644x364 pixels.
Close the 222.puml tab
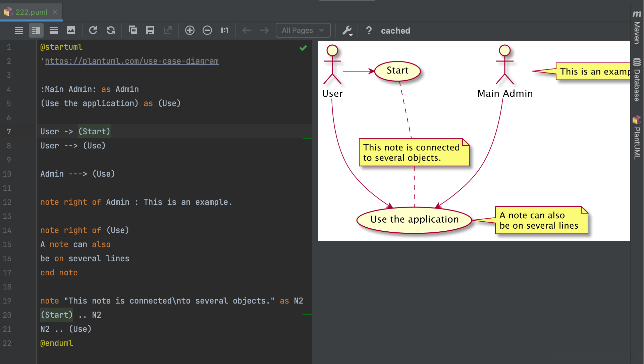(55, 12)
